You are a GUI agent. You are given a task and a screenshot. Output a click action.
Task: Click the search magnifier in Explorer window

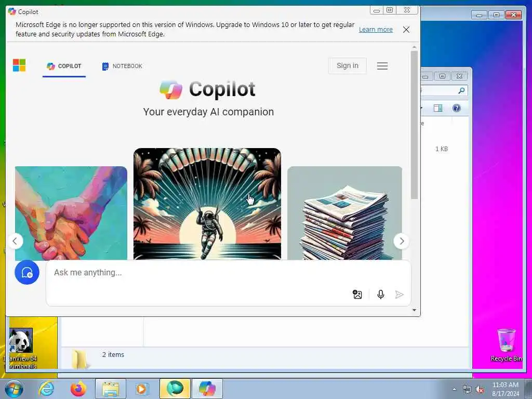click(461, 90)
